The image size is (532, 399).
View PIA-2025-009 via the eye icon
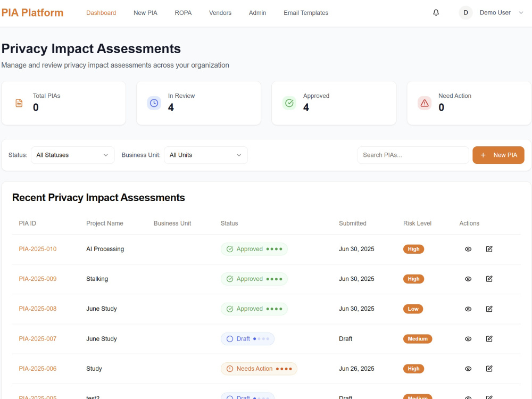tap(468, 279)
